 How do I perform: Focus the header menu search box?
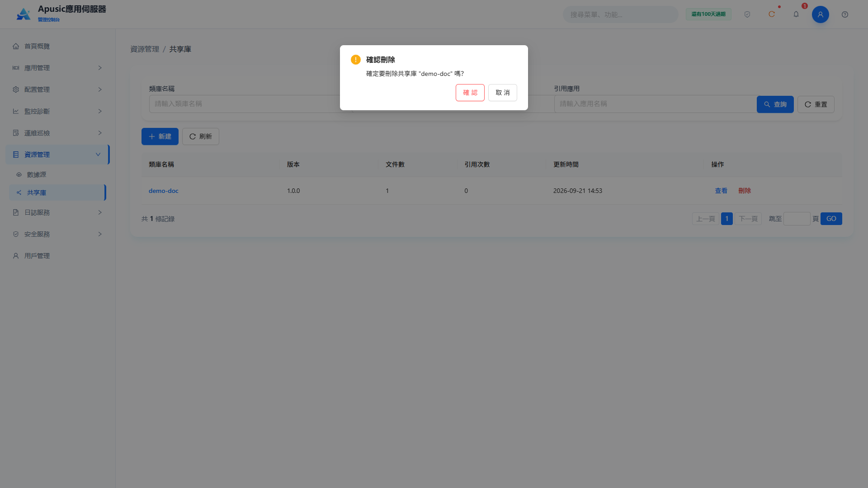[621, 14]
